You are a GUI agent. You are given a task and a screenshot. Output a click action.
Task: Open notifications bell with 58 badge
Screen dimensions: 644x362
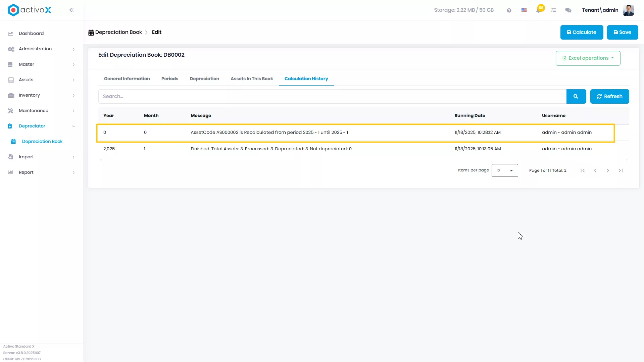click(539, 9)
